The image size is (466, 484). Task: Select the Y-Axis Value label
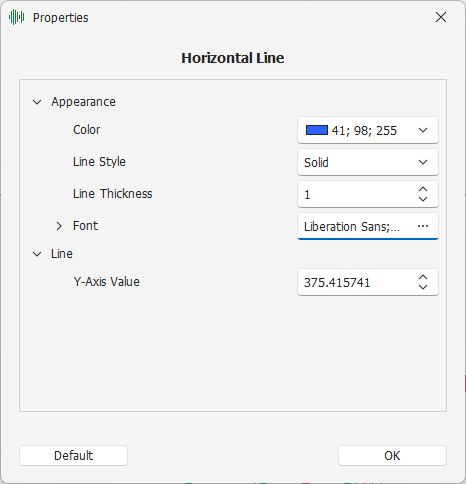pyautogui.click(x=106, y=282)
